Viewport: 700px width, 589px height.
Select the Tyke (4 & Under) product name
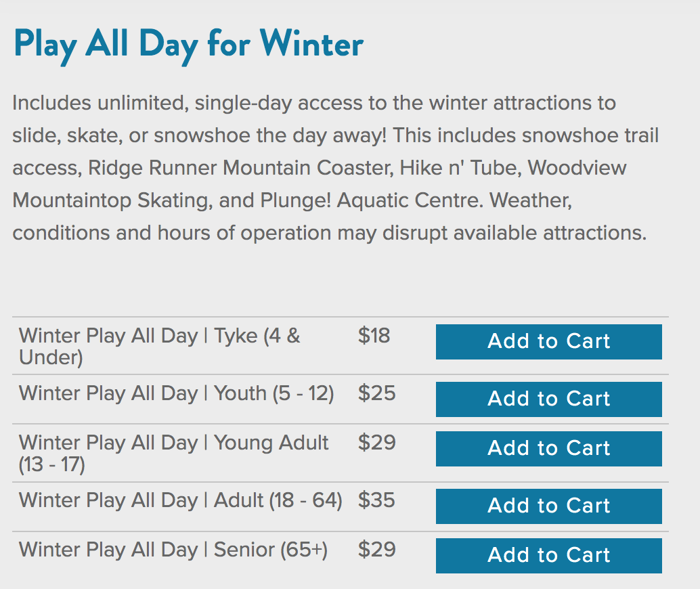click(x=159, y=347)
